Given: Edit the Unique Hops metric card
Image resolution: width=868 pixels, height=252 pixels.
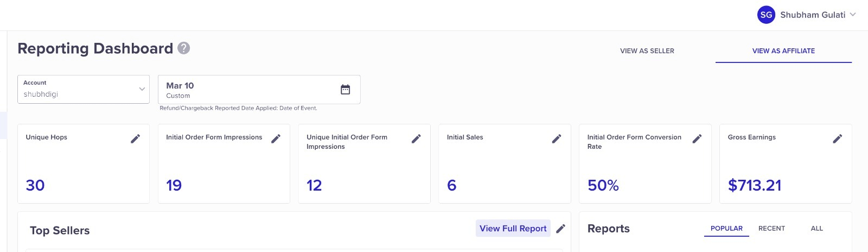Looking at the screenshot, I should (136, 138).
